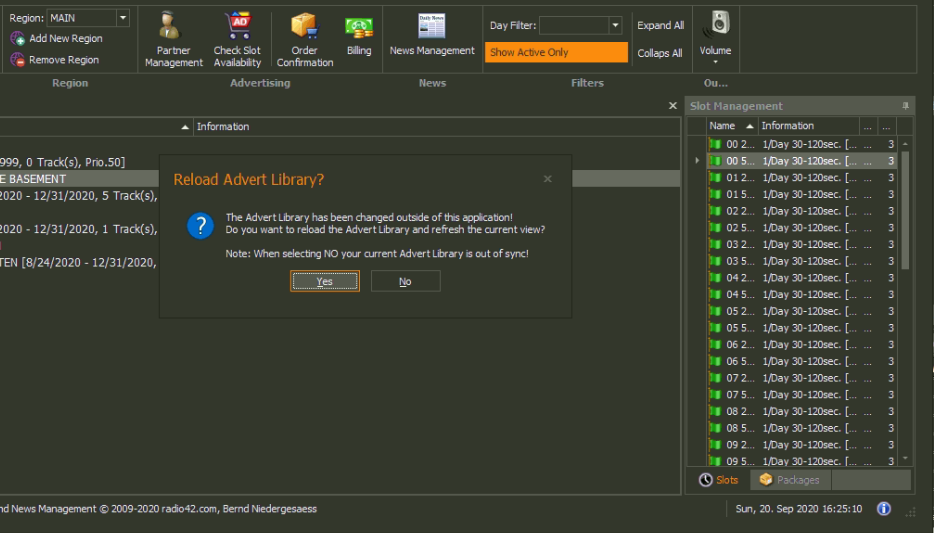Open News Management

point(432,35)
